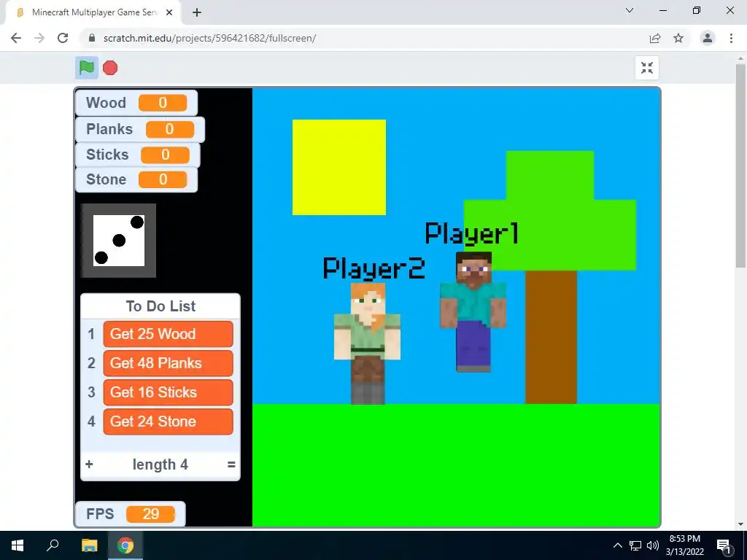
Task: Select the 'Get 16 Sticks' list item
Action: pyautogui.click(x=169, y=392)
